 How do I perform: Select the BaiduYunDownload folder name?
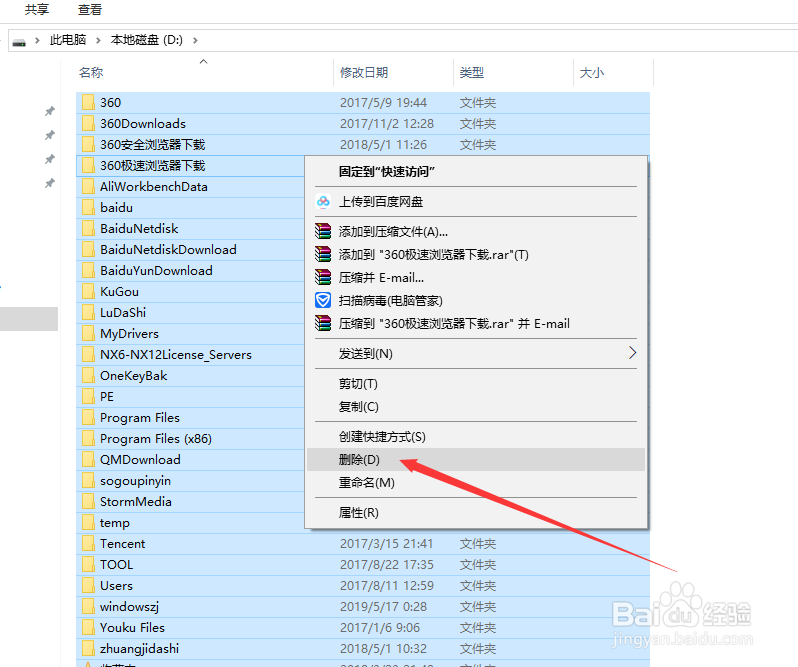point(156,270)
